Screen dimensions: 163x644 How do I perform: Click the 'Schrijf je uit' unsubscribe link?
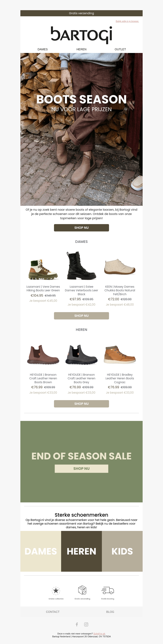[99, 633]
